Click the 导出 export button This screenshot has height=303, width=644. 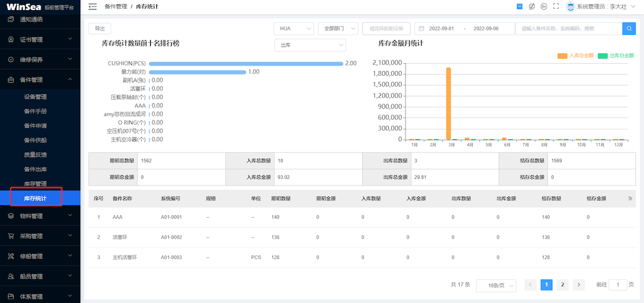[100, 28]
